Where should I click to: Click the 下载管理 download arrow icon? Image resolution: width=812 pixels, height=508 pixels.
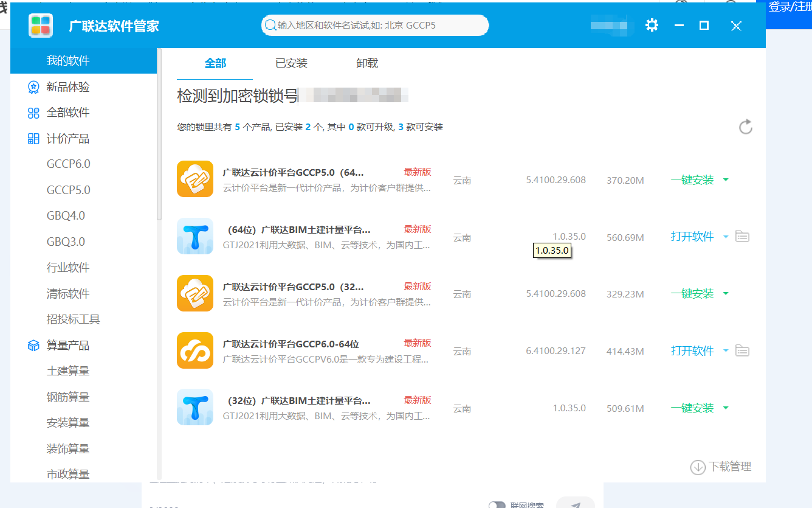click(x=698, y=467)
